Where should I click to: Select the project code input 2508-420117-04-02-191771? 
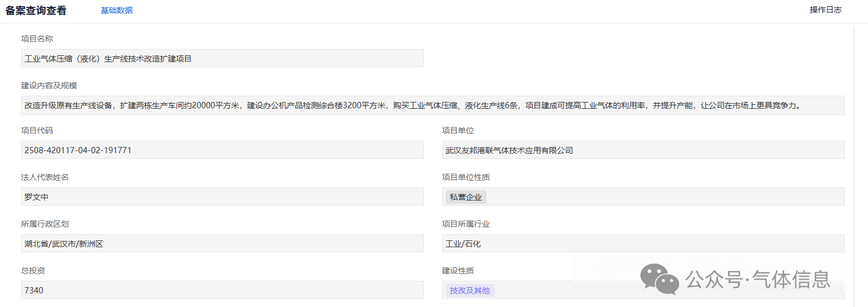[222, 150]
